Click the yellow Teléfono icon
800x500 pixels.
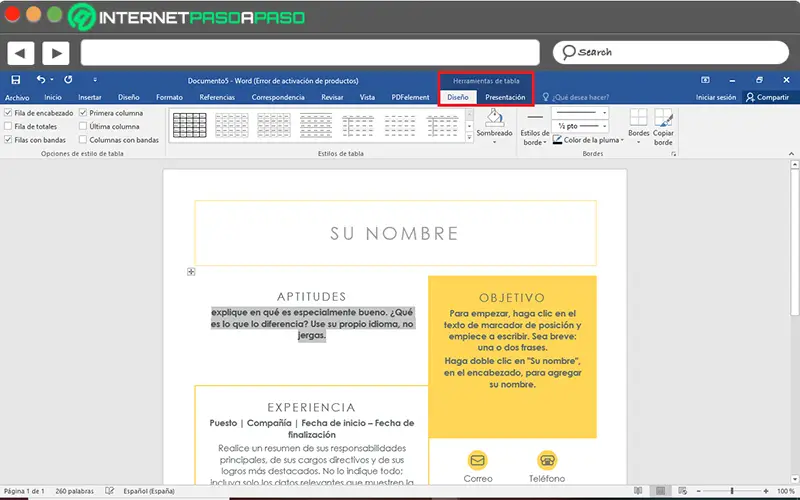[x=547, y=461]
